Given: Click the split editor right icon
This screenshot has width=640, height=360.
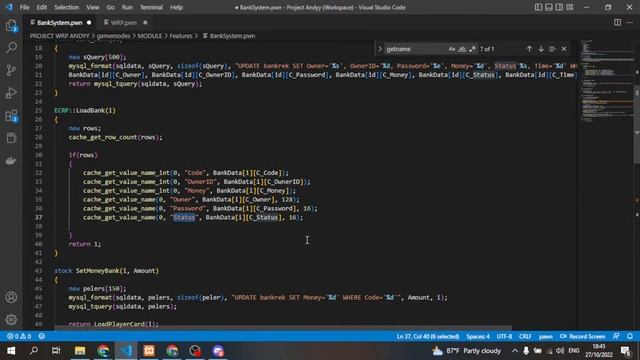Looking at the screenshot, I should click(x=618, y=22).
